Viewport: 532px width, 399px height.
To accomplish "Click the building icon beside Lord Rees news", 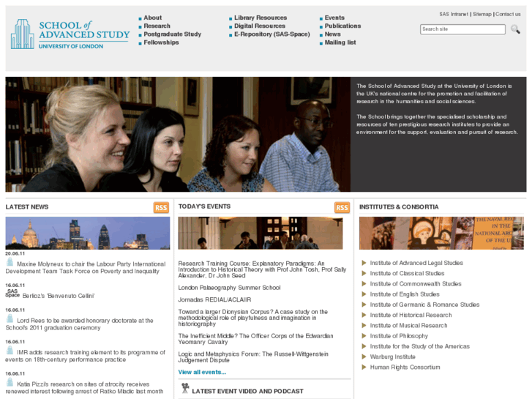I will point(10,318).
